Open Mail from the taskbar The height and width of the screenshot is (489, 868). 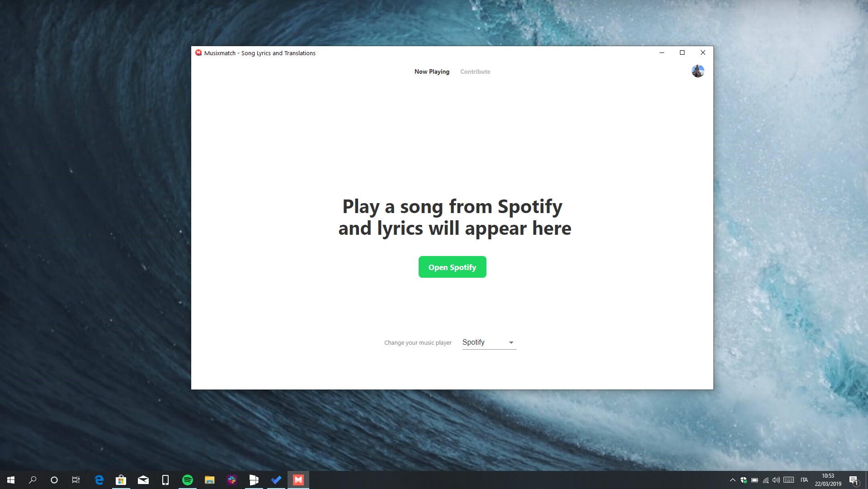click(143, 480)
